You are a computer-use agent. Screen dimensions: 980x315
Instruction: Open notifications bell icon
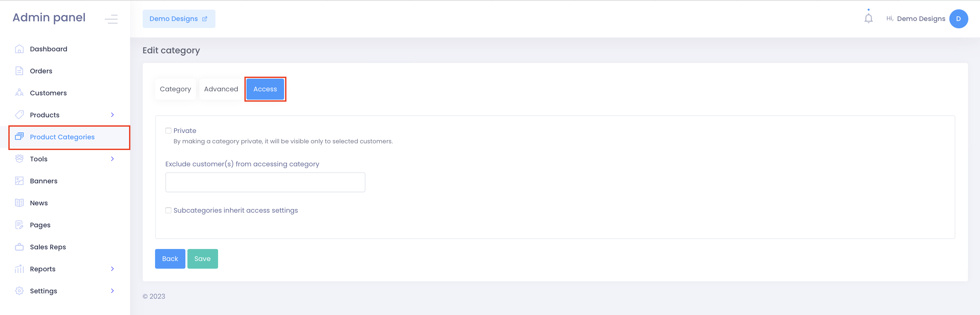[869, 18]
